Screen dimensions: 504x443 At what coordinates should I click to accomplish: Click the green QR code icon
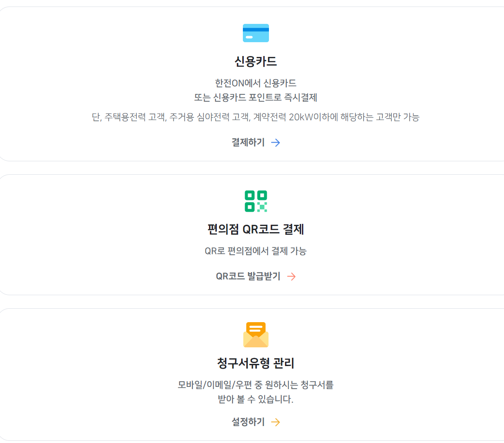pos(256,201)
